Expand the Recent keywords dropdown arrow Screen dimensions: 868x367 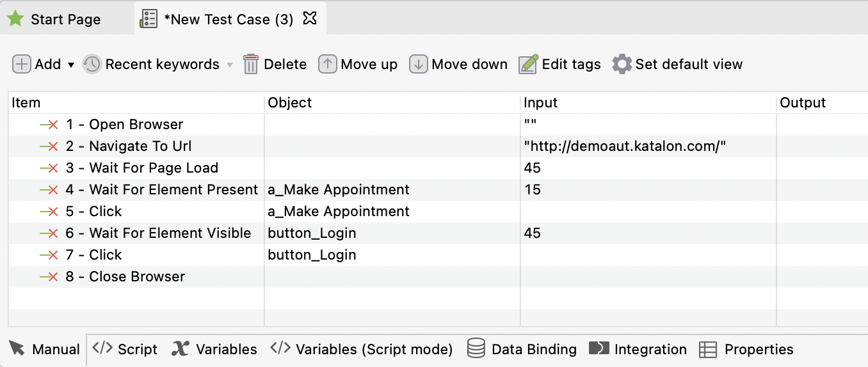(x=230, y=65)
